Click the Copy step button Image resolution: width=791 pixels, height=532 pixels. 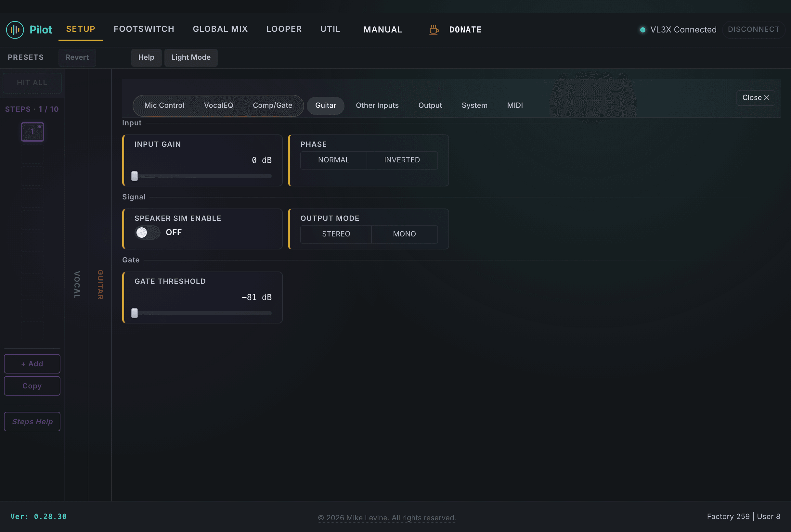pos(32,386)
